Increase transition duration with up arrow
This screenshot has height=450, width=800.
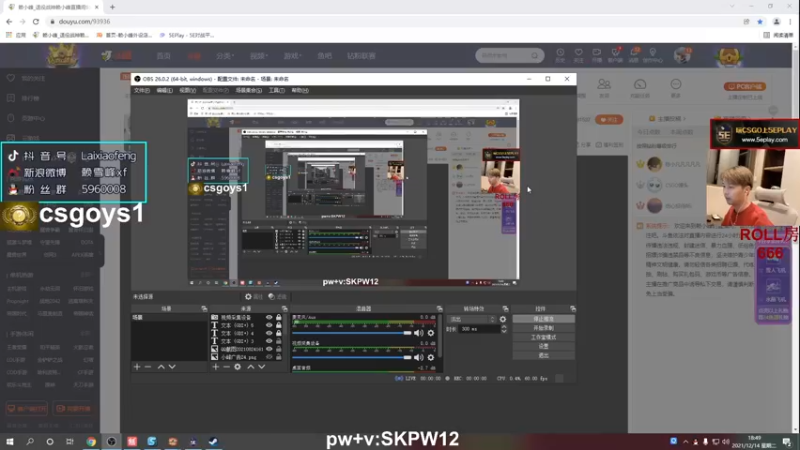pos(504,327)
